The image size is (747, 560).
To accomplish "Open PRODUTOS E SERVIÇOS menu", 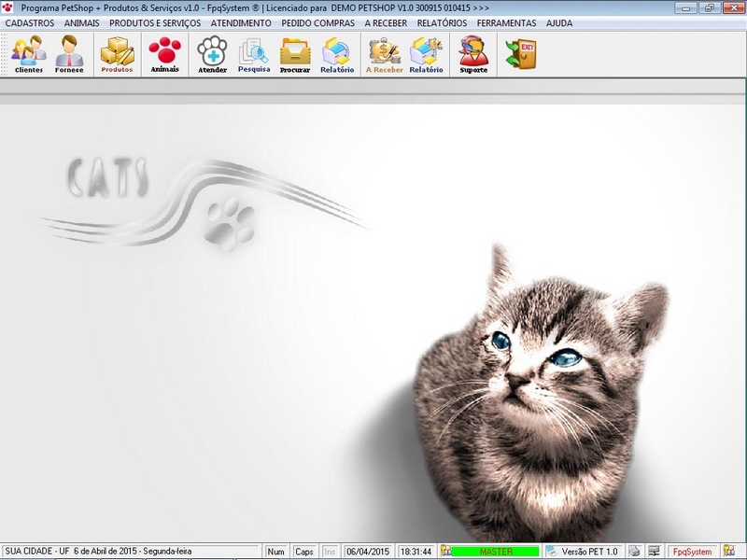I will pyautogui.click(x=155, y=22).
